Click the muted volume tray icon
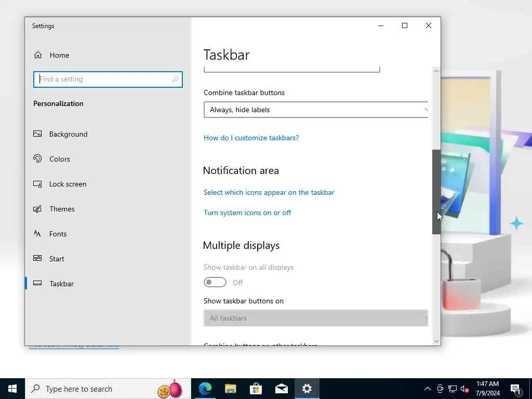 coord(465,389)
